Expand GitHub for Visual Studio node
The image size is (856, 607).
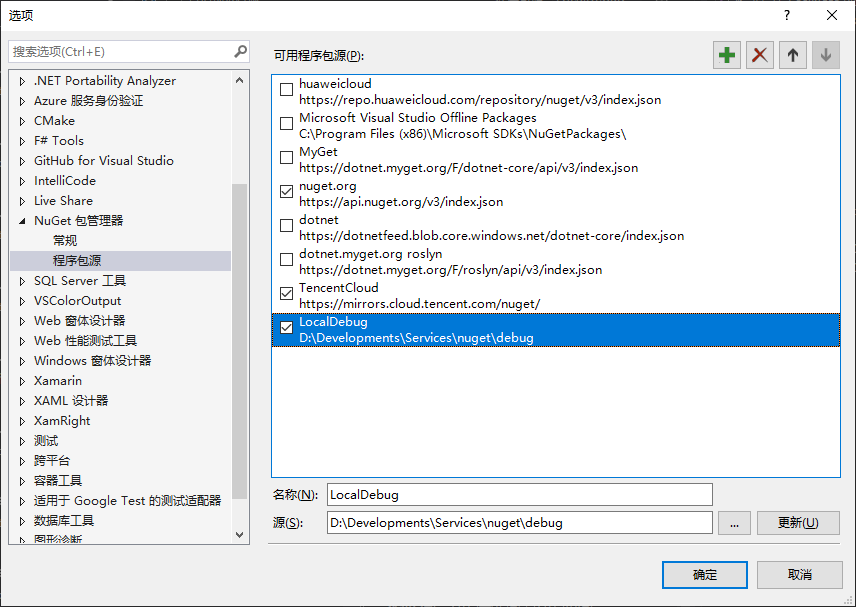coord(22,162)
